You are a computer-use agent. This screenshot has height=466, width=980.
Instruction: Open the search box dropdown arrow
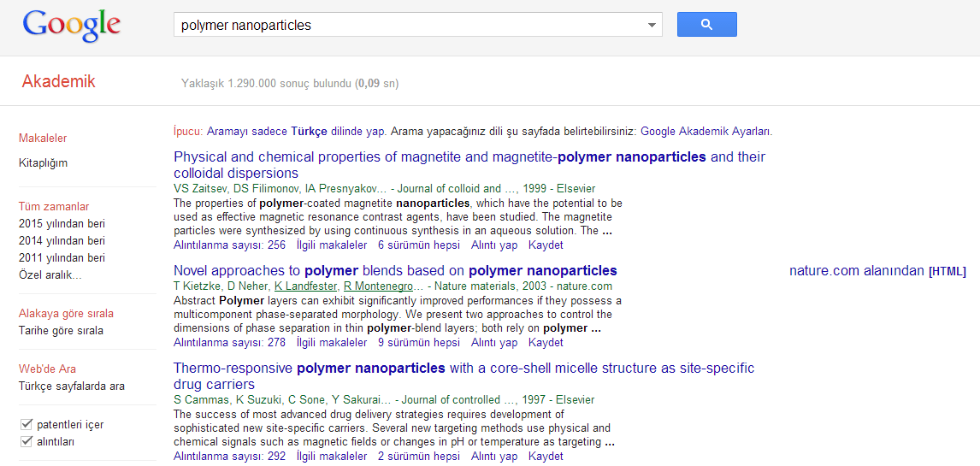(652, 25)
